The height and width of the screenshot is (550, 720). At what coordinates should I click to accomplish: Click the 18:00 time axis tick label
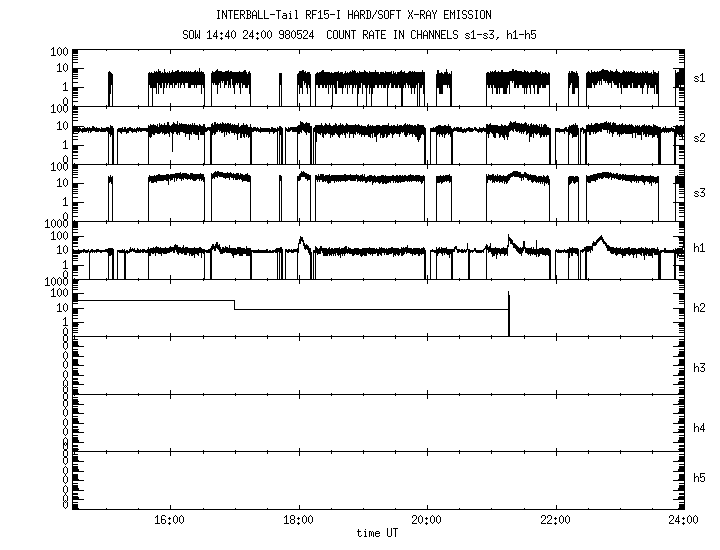(298, 520)
